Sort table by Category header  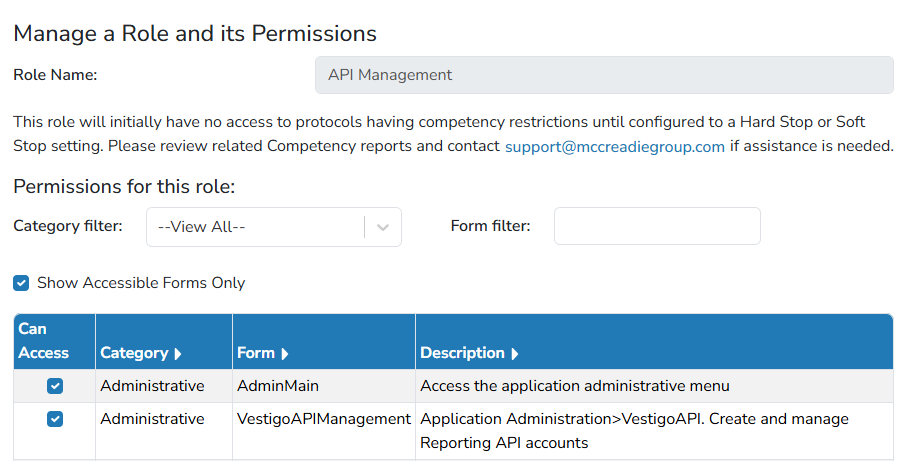[134, 353]
